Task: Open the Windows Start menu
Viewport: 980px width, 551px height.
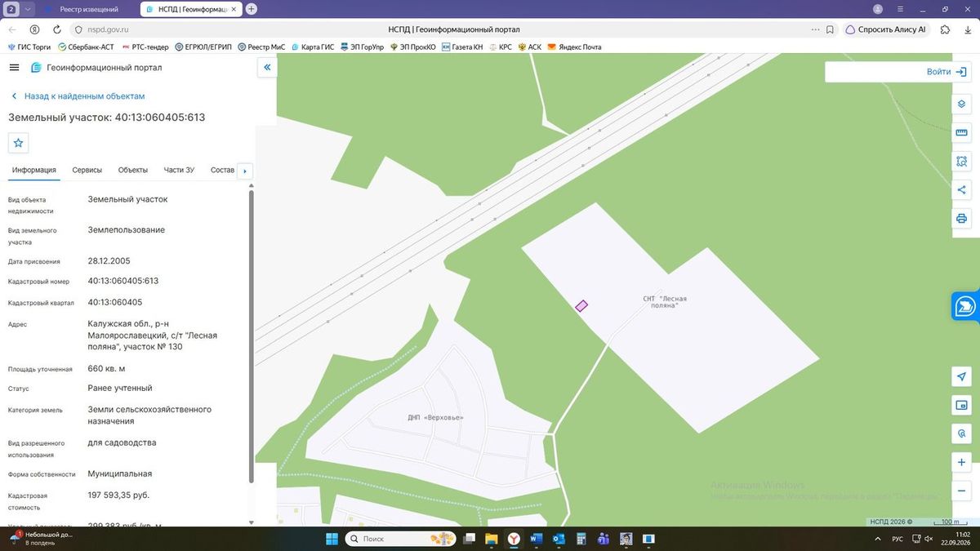Action: click(x=332, y=539)
